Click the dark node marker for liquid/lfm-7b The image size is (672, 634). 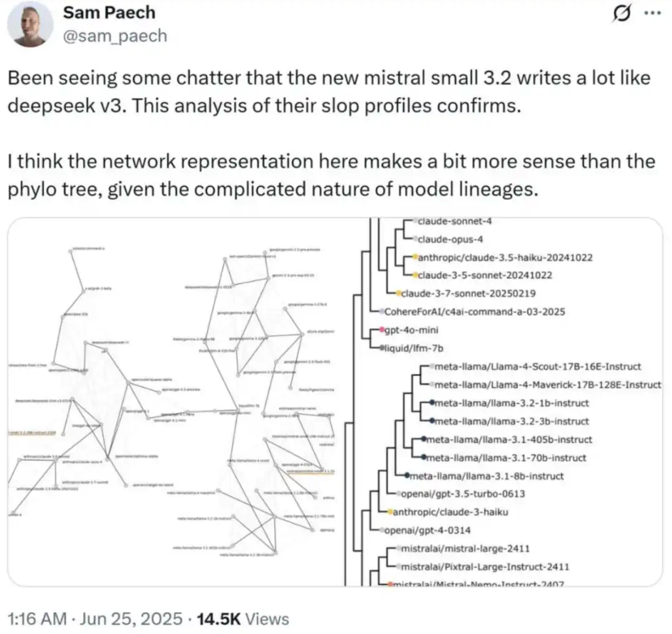pyautogui.click(x=382, y=347)
